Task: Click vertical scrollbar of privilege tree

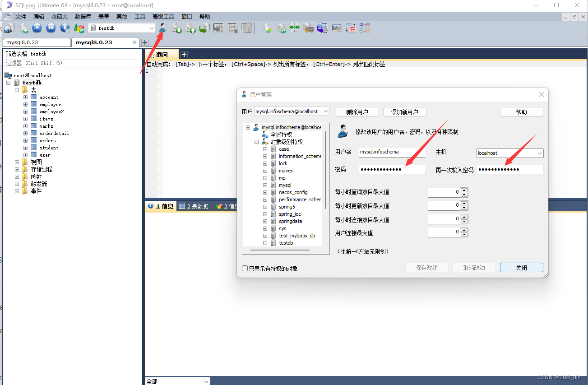Action: [325, 169]
